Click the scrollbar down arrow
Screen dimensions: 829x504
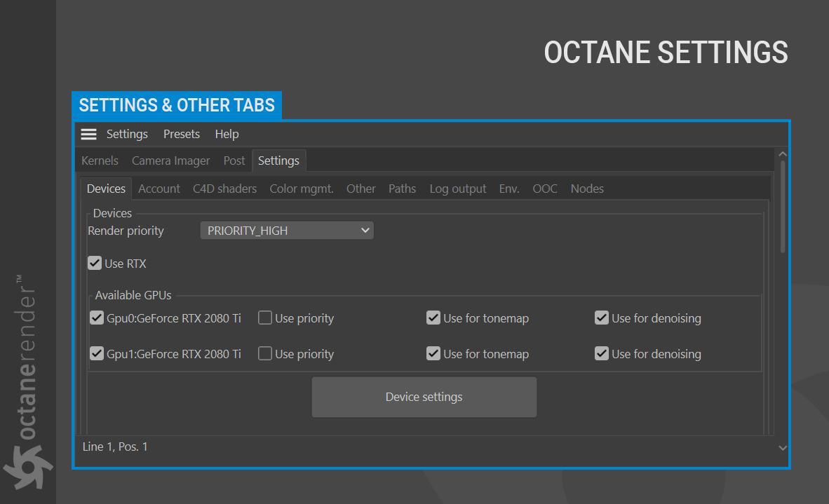(783, 447)
